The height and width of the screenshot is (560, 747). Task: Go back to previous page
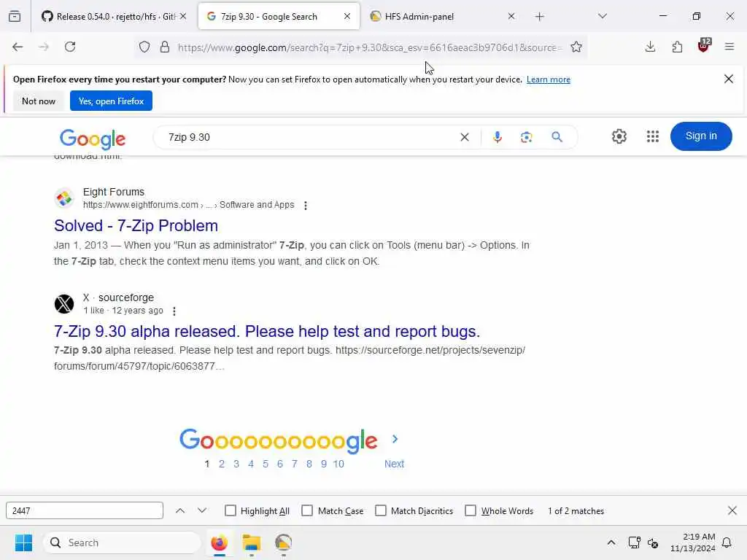[x=18, y=47]
